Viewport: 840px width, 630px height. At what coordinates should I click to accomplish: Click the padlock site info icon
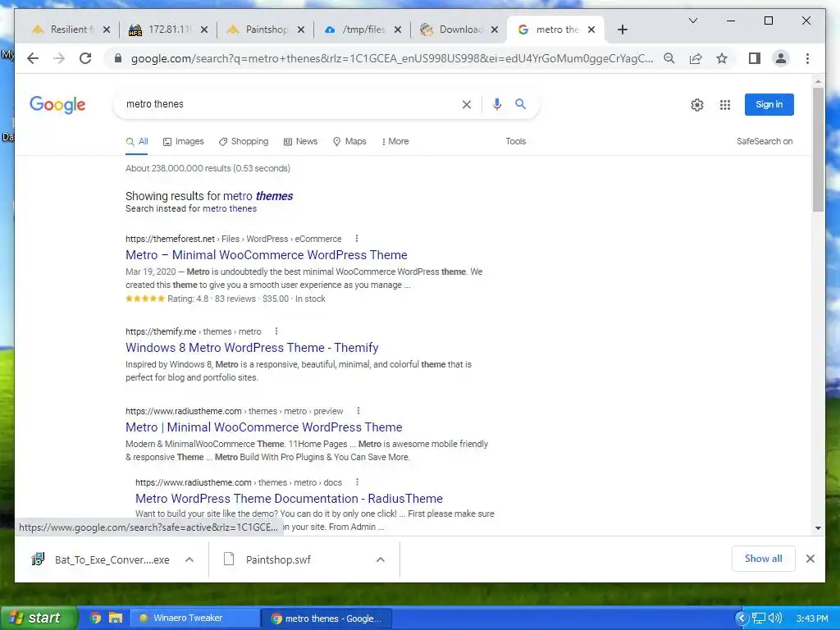point(118,58)
